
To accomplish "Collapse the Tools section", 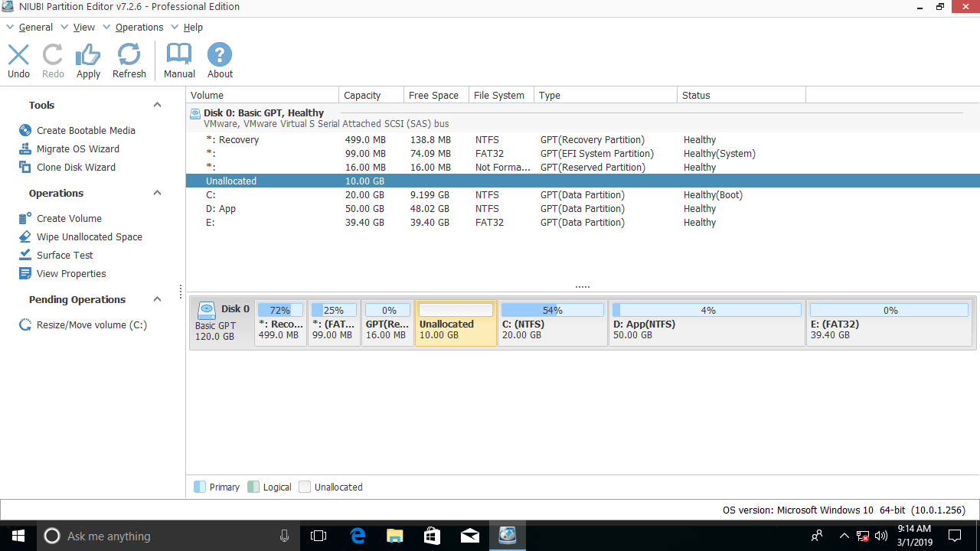I will point(157,106).
